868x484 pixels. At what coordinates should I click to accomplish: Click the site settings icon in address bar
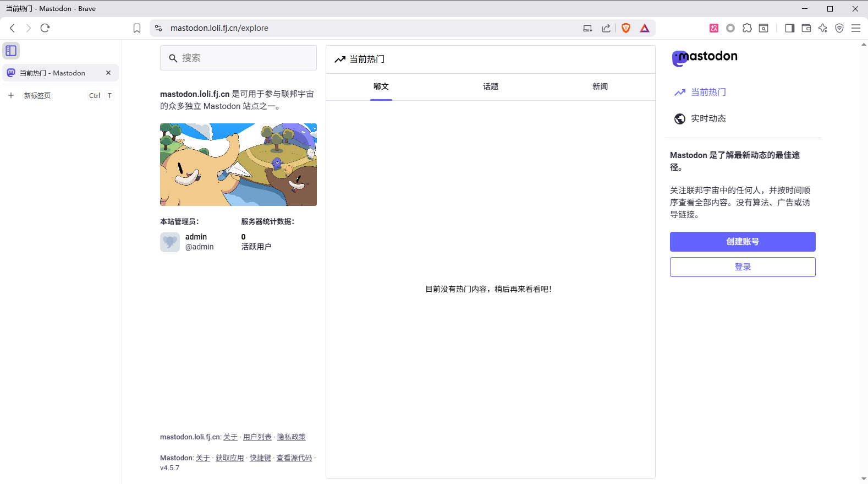[158, 28]
